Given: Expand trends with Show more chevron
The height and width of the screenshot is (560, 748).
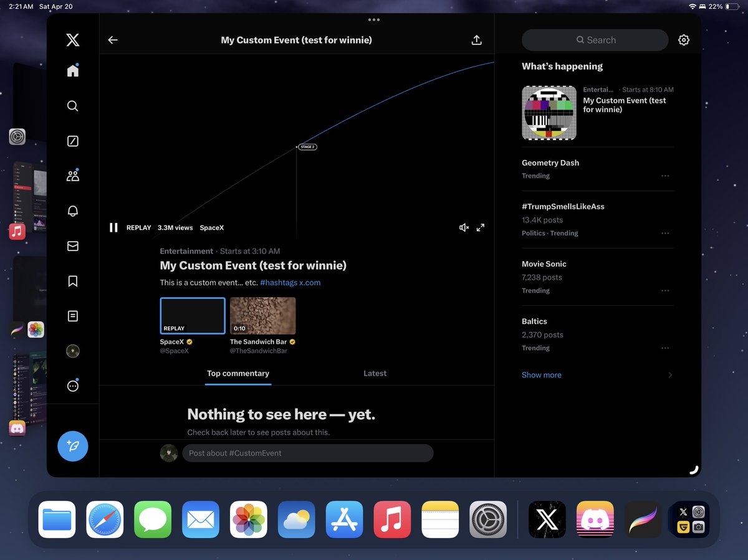Looking at the screenshot, I should [670, 375].
